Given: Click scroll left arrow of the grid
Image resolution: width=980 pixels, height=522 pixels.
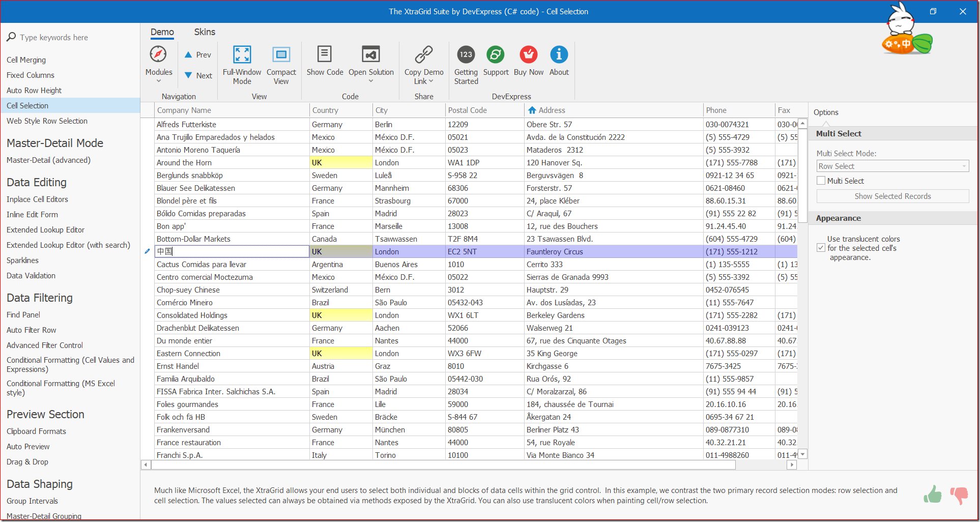Looking at the screenshot, I should pyautogui.click(x=146, y=465).
